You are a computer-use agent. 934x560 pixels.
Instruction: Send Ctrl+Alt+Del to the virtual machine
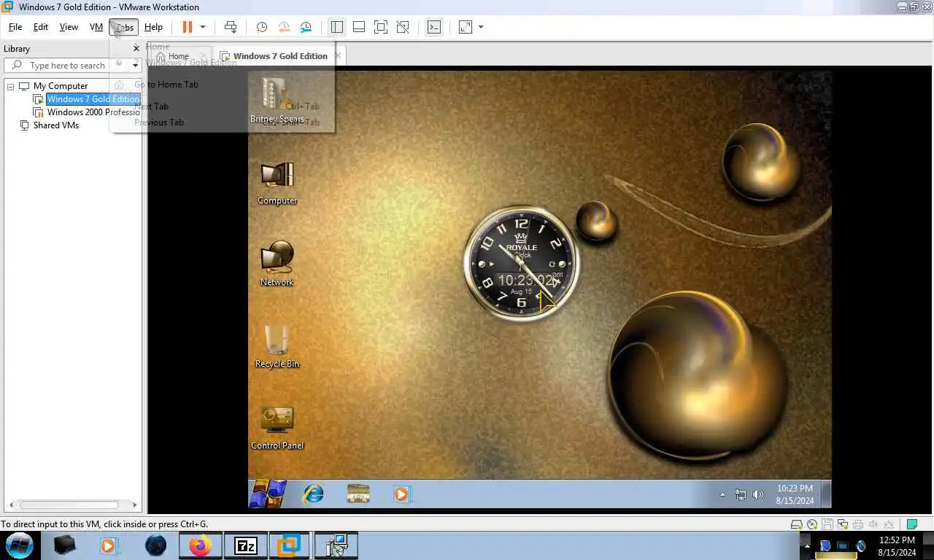pyautogui.click(x=231, y=27)
